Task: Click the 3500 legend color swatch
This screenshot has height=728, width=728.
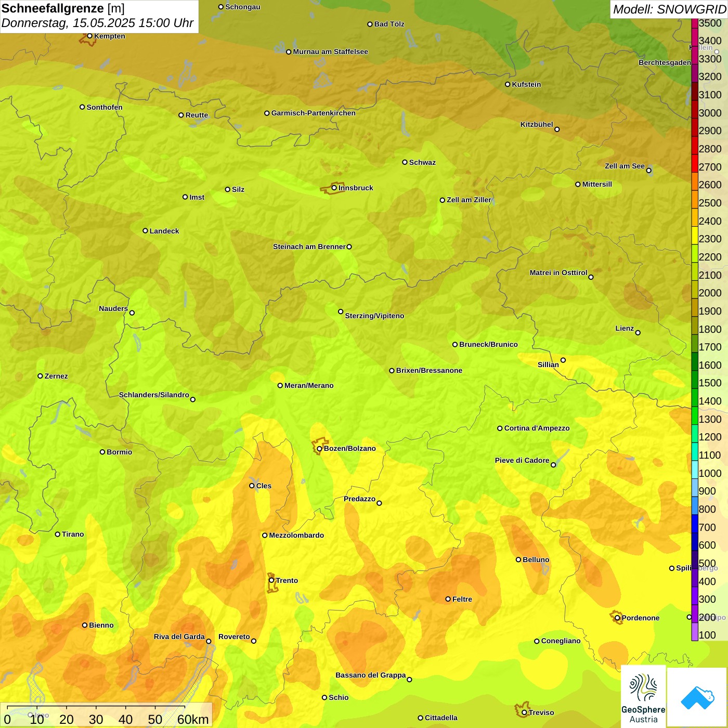Action: tap(694, 23)
